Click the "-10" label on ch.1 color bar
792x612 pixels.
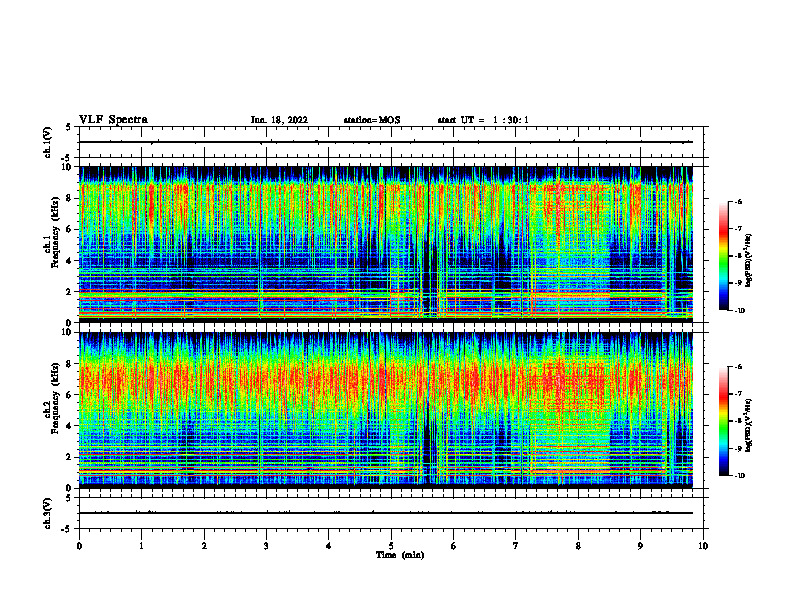pyautogui.click(x=740, y=311)
